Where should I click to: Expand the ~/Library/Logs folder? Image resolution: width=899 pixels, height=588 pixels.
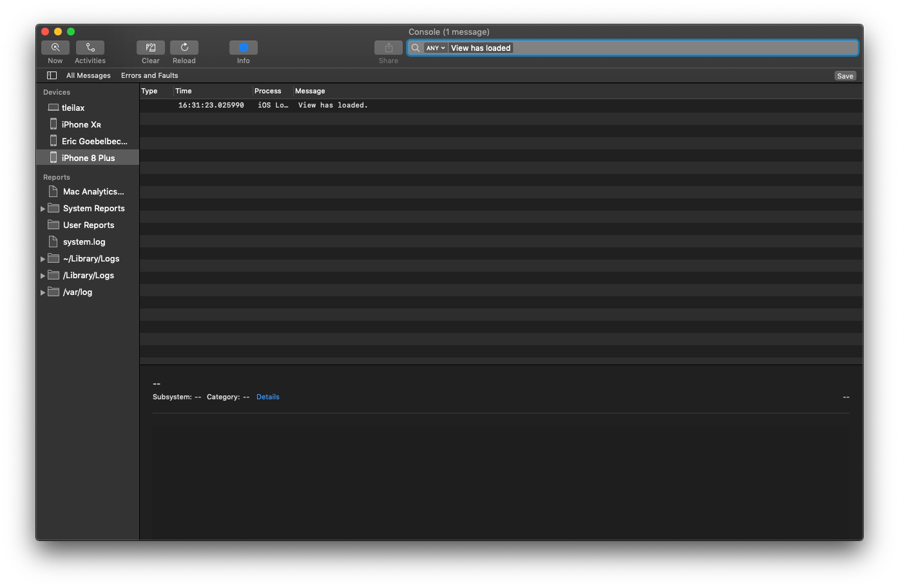[43, 259]
